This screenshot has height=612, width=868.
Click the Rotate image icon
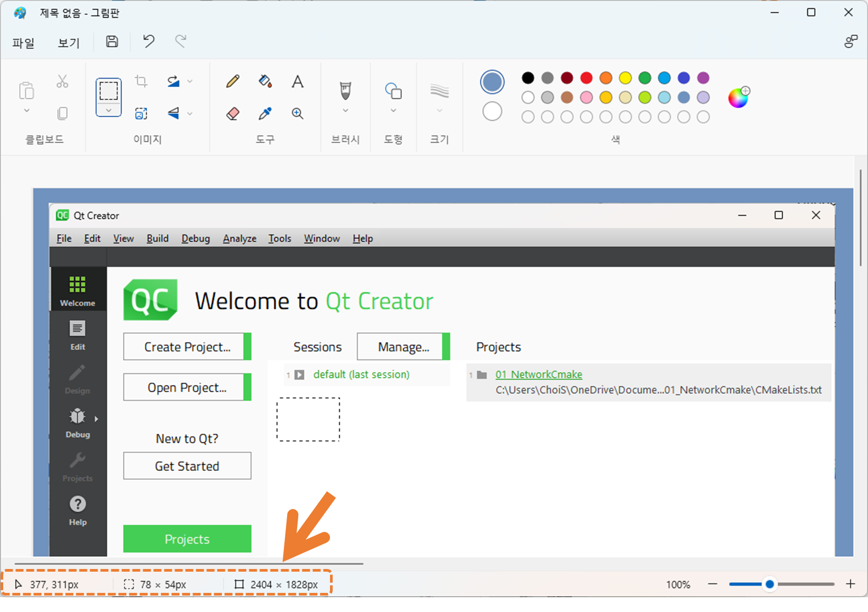point(173,81)
